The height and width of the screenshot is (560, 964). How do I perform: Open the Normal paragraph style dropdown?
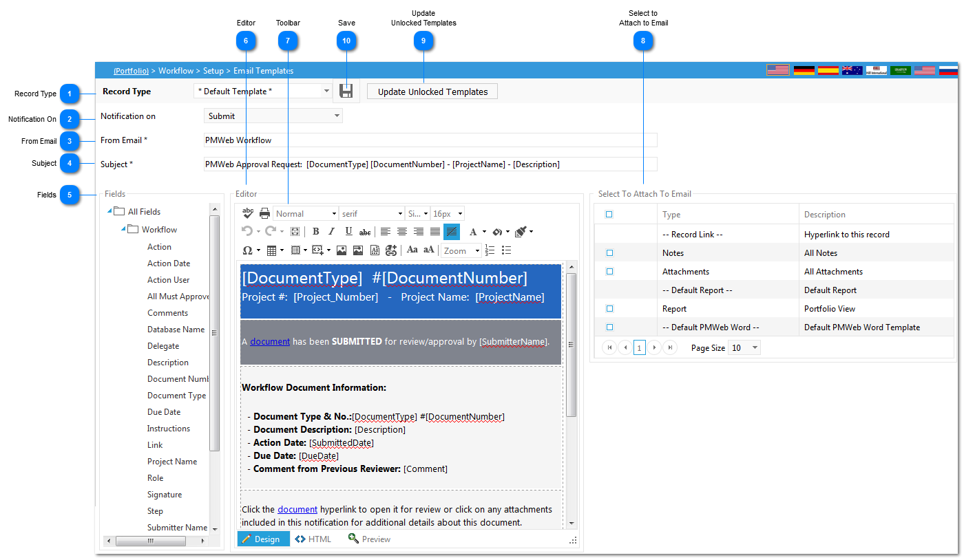tap(306, 214)
